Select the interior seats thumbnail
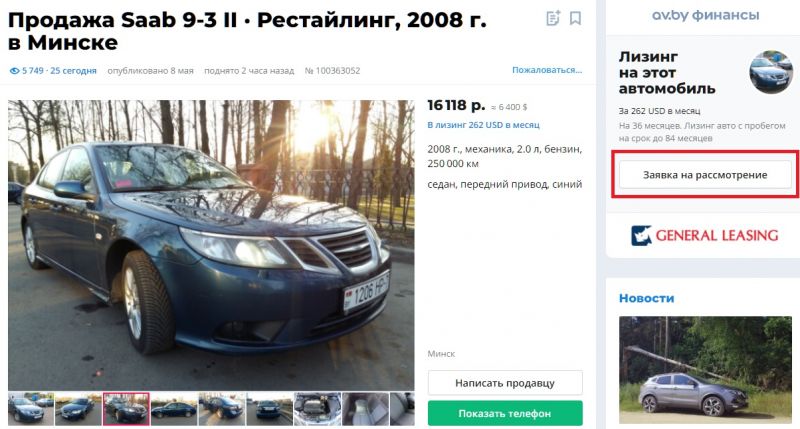The image size is (800, 429). click(365, 409)
